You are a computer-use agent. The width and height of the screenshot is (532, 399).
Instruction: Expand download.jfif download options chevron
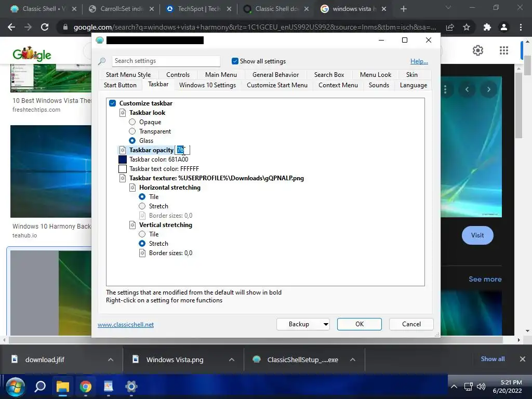pos(111,360)
